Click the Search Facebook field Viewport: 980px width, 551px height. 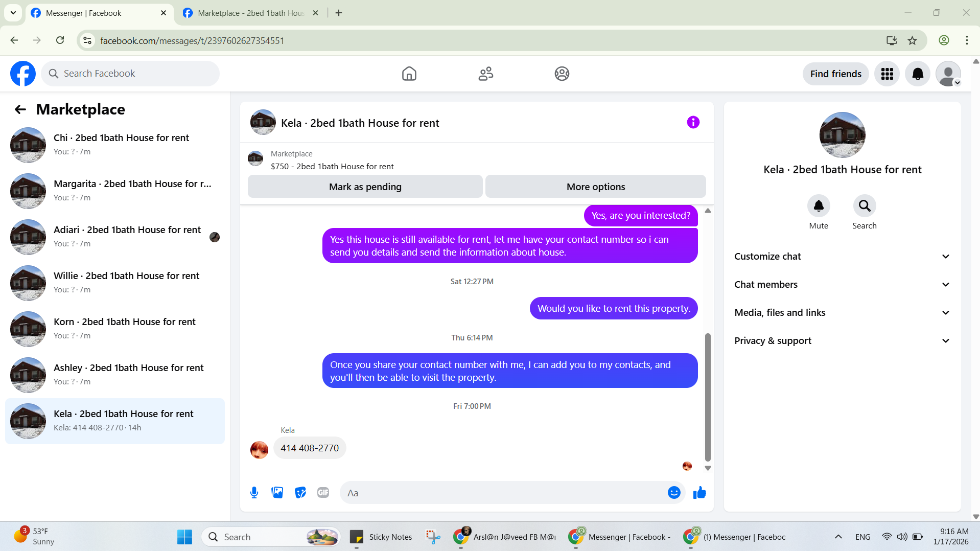pos(130,74)
